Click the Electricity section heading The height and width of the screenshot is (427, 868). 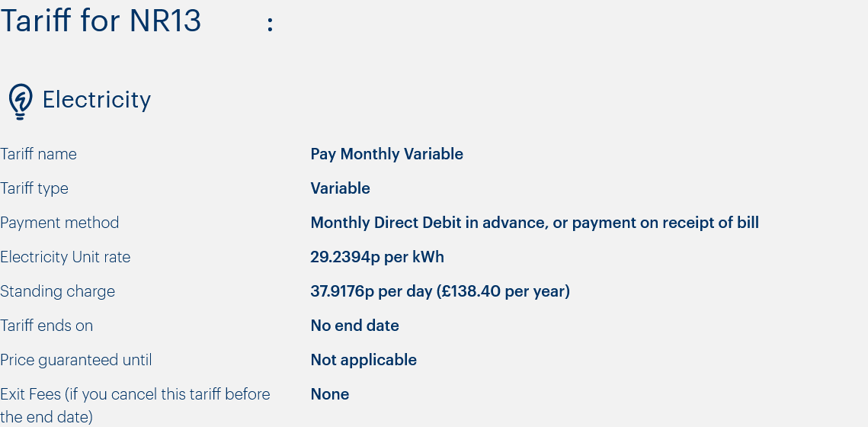pos(96,100)
